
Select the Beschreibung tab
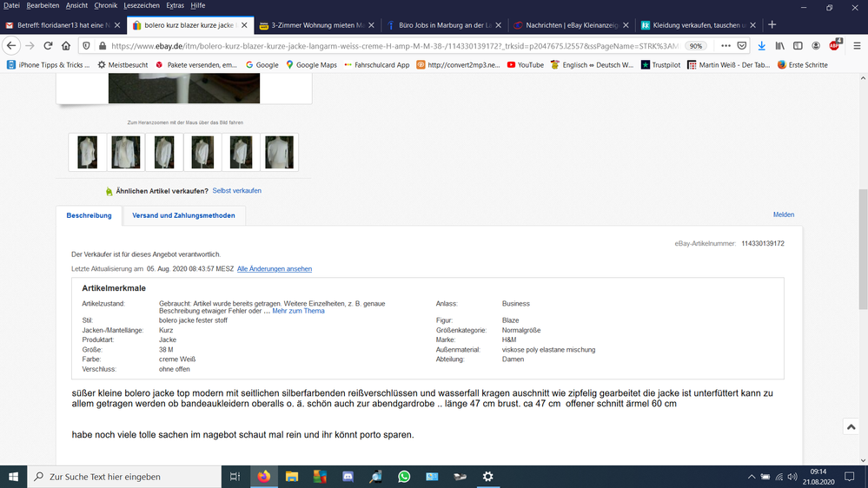click(x=89, y=215)
